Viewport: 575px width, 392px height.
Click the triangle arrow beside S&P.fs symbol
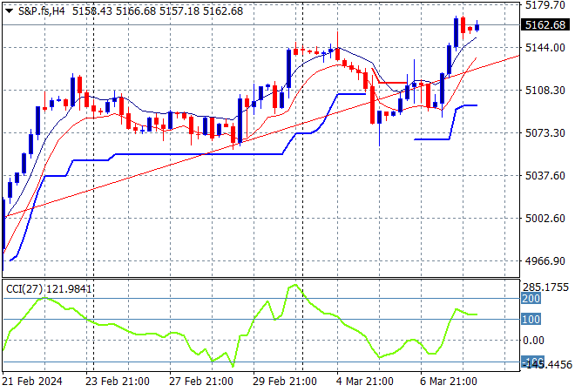9,10
